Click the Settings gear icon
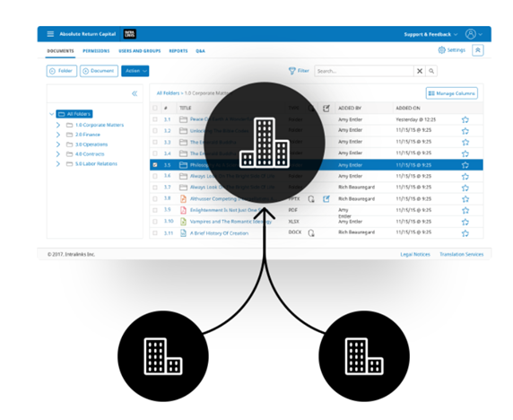The width and height of the screenshot is (513, 420). point(441,49)
